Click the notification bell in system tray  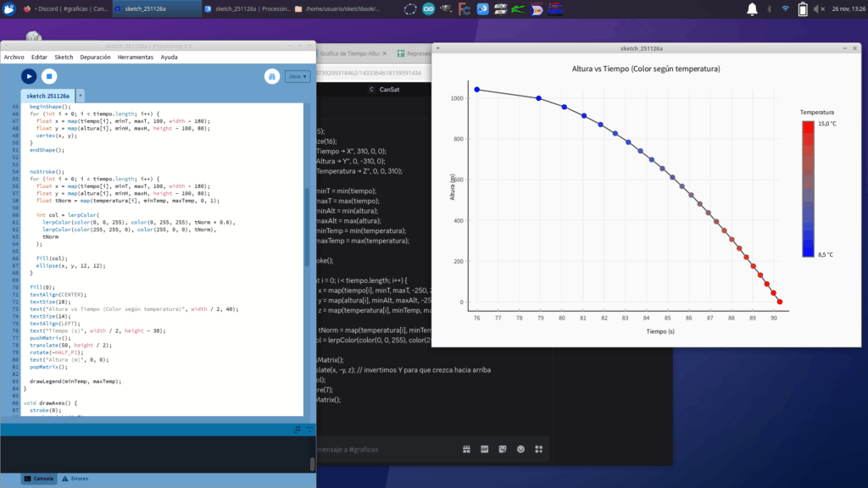coord(752,9)
